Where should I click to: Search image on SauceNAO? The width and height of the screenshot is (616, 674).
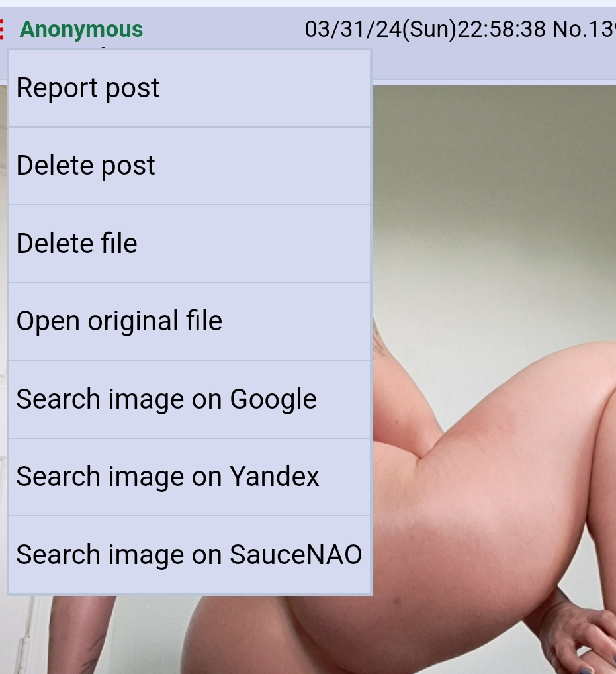tap(189, 555)
